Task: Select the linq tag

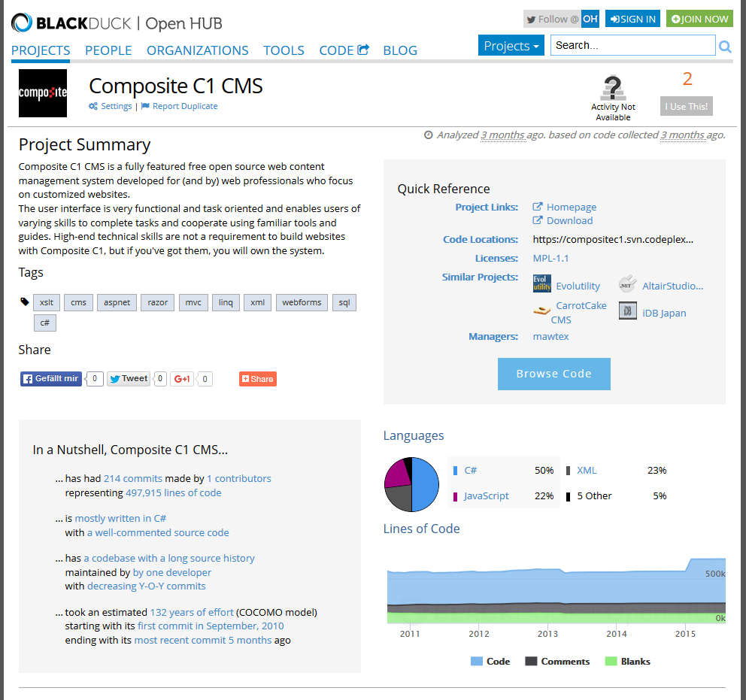Action: coord(226,302)
